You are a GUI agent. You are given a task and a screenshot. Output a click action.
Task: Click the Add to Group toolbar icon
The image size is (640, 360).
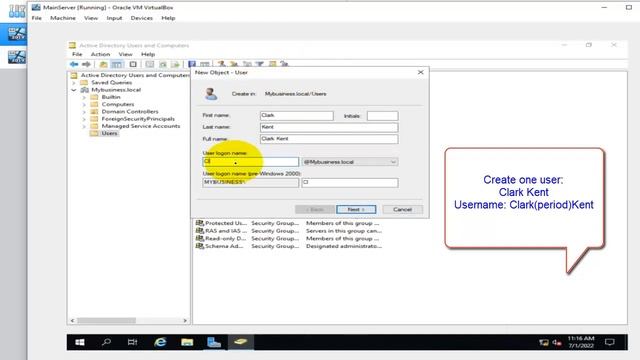(284, 64)
